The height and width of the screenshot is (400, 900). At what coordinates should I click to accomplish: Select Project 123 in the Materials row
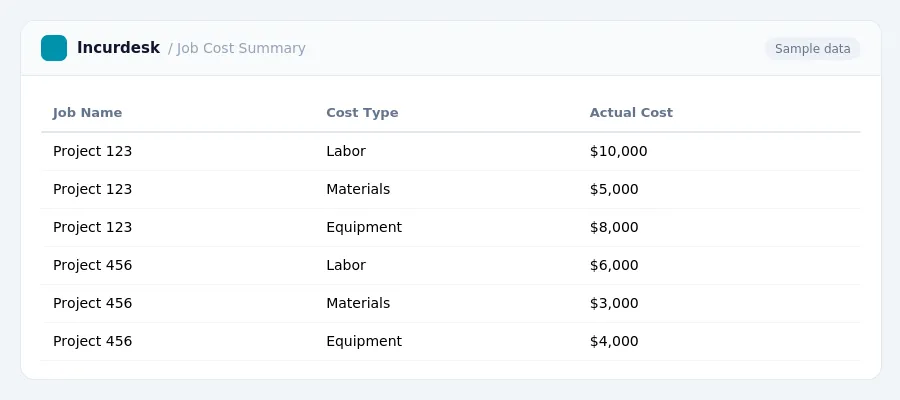pos(92,189)
